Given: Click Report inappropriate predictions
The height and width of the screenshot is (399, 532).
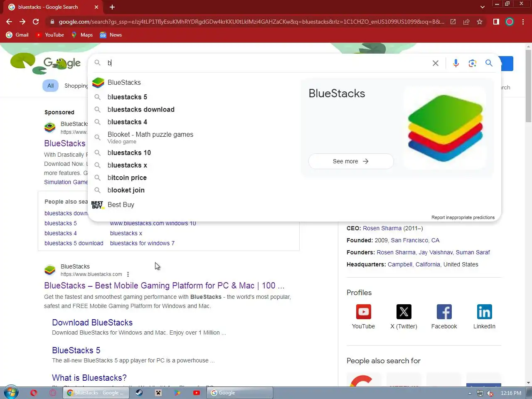Looking at the screenshot, I should click(x=463, y=217).
